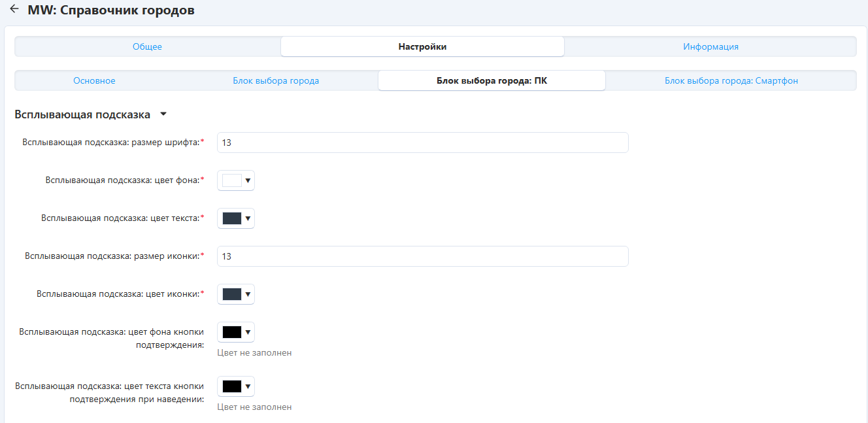Open the цвет фона dropdown arrow
This screenshot has height=423, width=868.
tap(248, 180)
